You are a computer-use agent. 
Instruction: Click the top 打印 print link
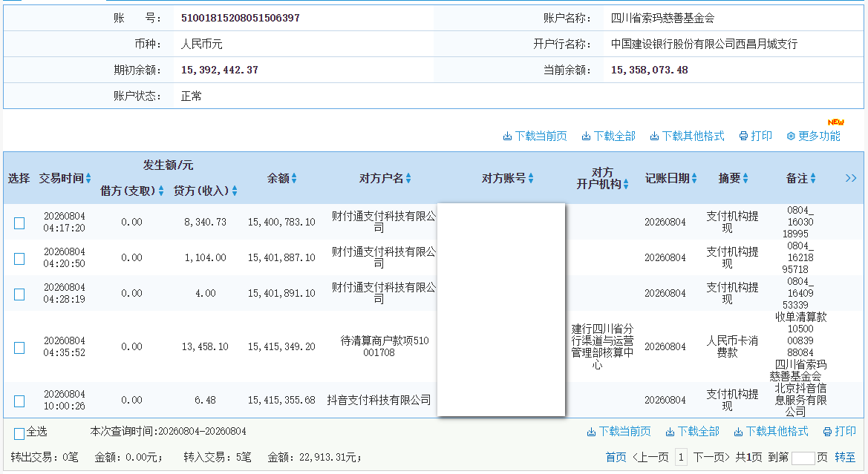point(756,136)
